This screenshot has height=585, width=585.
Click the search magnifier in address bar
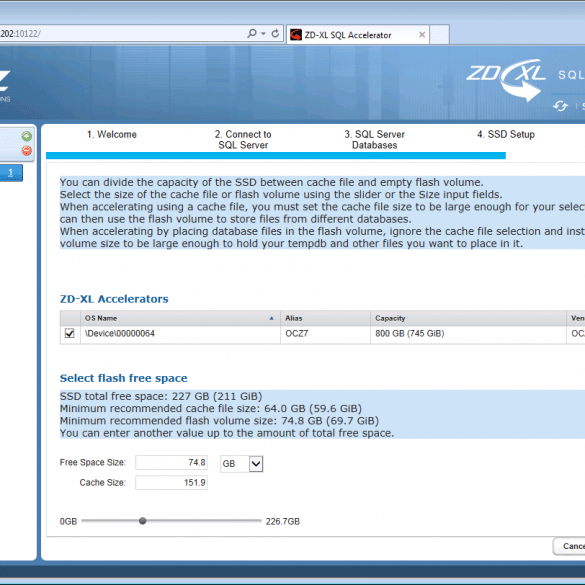(252, 34)
